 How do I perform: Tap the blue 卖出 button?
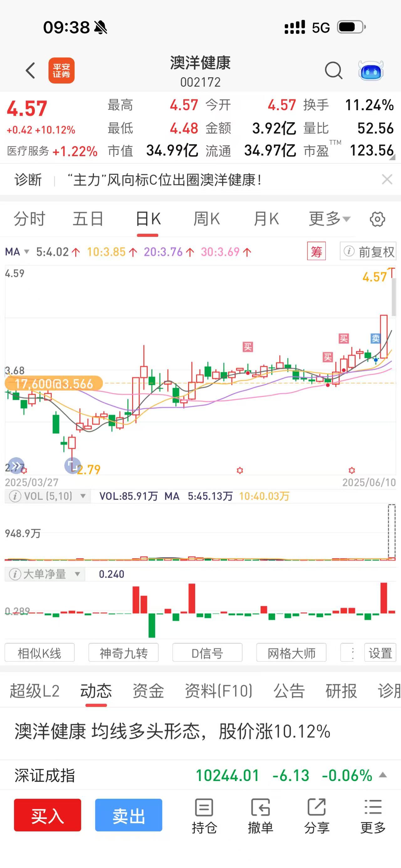point(128,815)
